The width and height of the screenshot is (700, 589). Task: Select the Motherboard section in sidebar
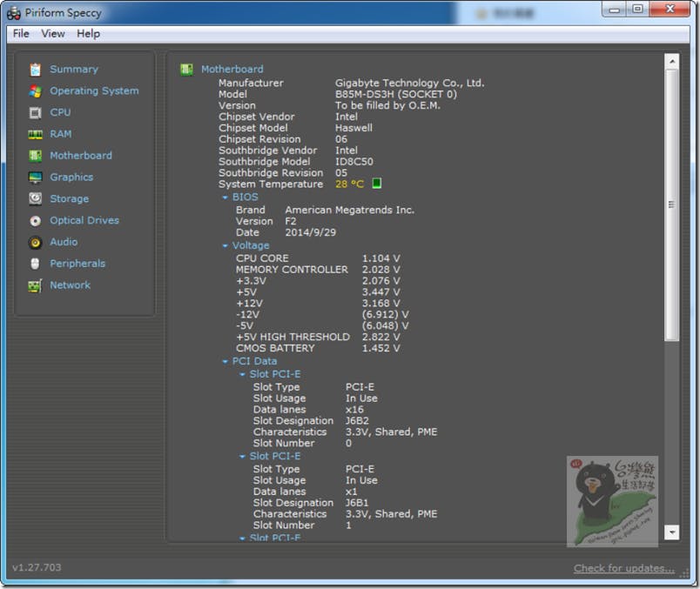click(x=81, y=156)
